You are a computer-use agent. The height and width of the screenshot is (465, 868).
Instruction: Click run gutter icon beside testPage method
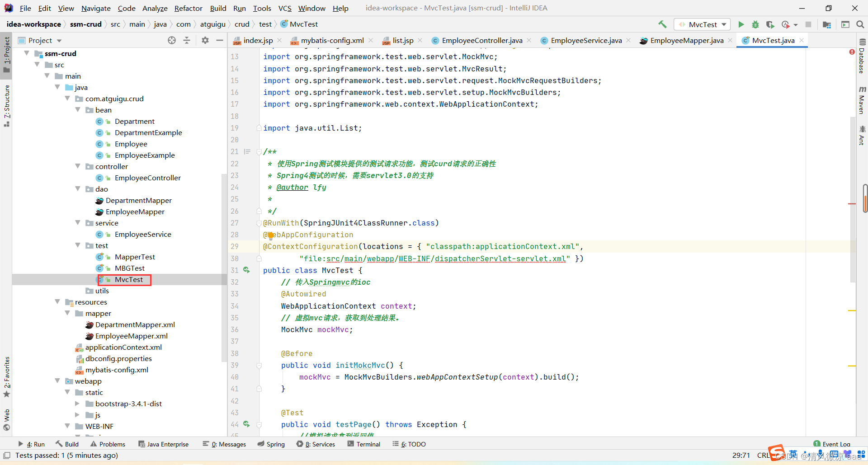(246, 424)
